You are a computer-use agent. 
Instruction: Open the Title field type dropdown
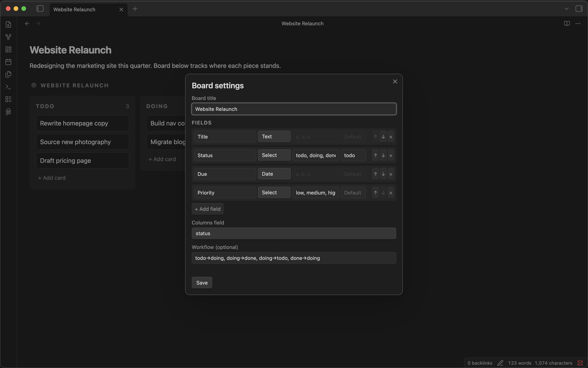click(274, 137)
